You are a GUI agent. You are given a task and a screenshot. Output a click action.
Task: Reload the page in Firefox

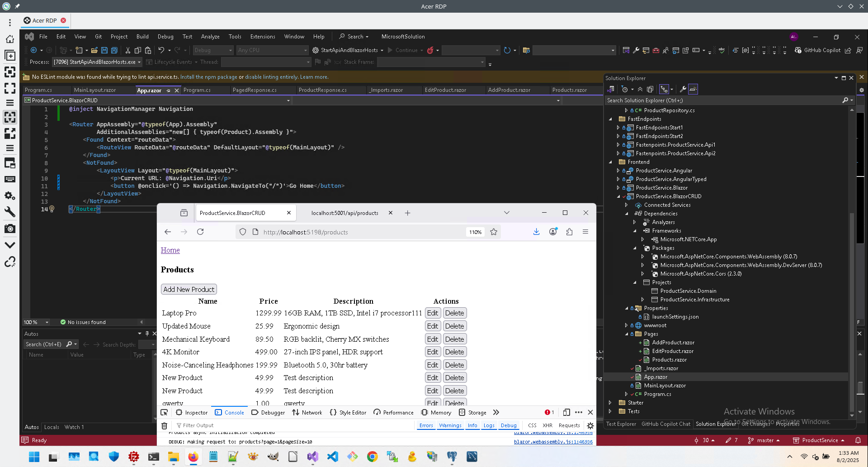click(200, 232)
